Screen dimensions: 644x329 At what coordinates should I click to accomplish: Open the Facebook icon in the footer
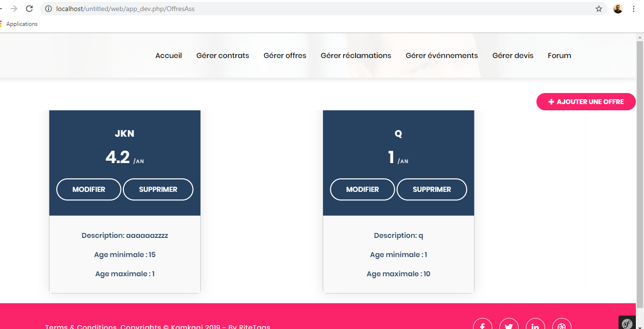click(x=482, y=324)
